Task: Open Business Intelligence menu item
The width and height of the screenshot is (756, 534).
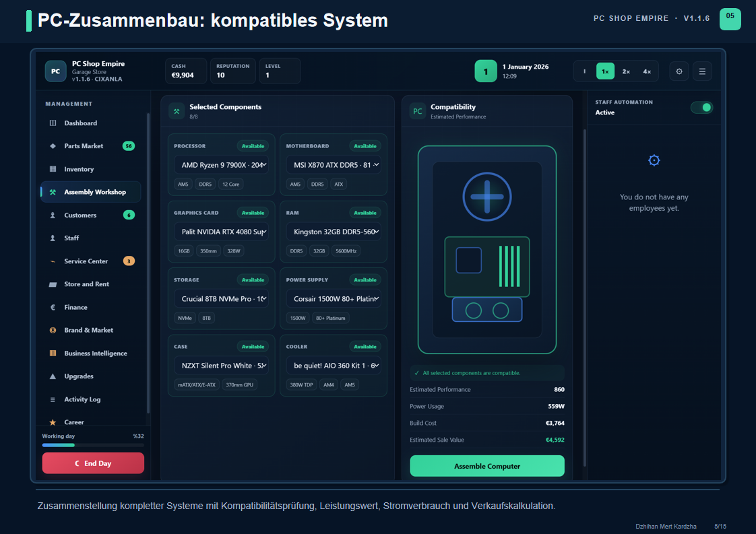Action: [91, 354]
